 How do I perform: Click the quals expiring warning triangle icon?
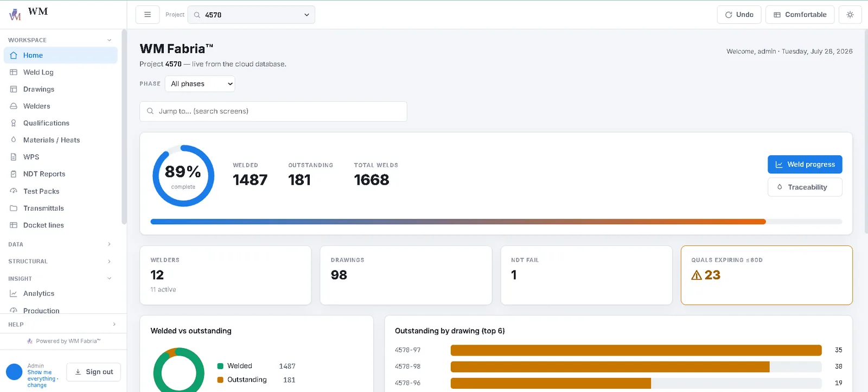(x=697, y=275)
